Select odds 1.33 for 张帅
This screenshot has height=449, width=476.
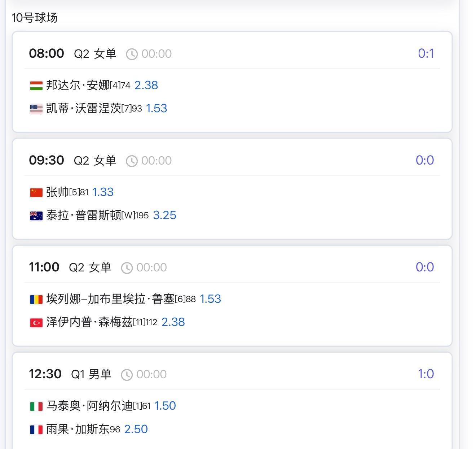coord(103,192)
